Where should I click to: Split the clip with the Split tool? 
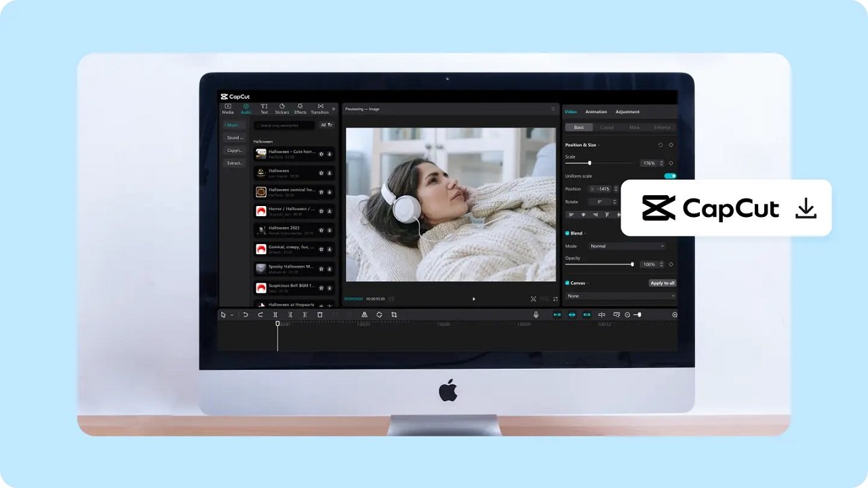277,314
